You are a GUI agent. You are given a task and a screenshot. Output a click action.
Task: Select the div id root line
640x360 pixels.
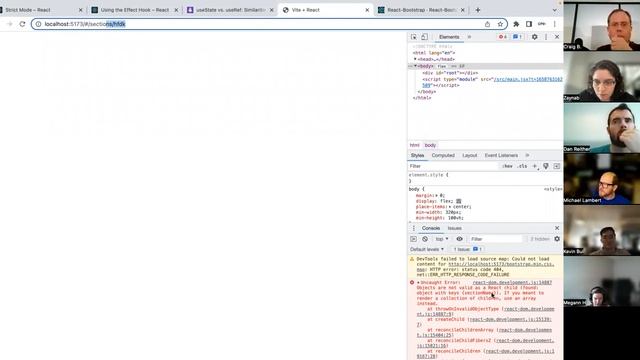tap(450, 73)
